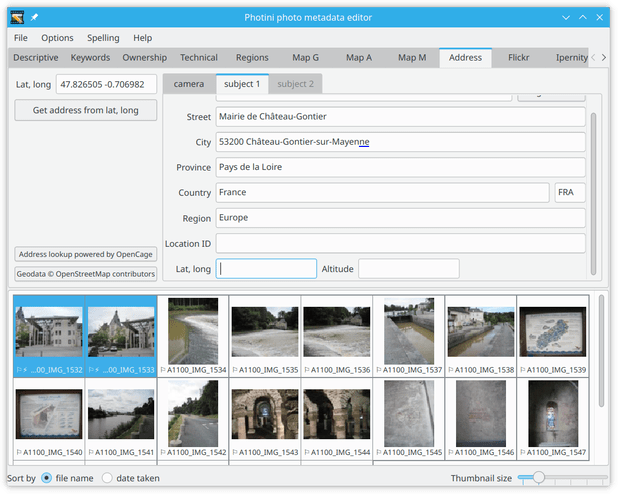Sort by date taken radio button
The image size is (618, 494).
pyautogui.click(x=107, y=478)
